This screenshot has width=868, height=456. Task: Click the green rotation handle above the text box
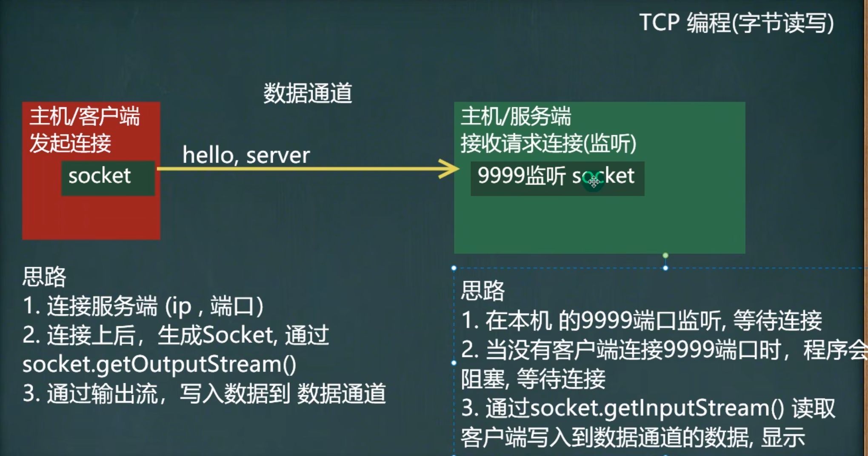click(x=665, y=255)
